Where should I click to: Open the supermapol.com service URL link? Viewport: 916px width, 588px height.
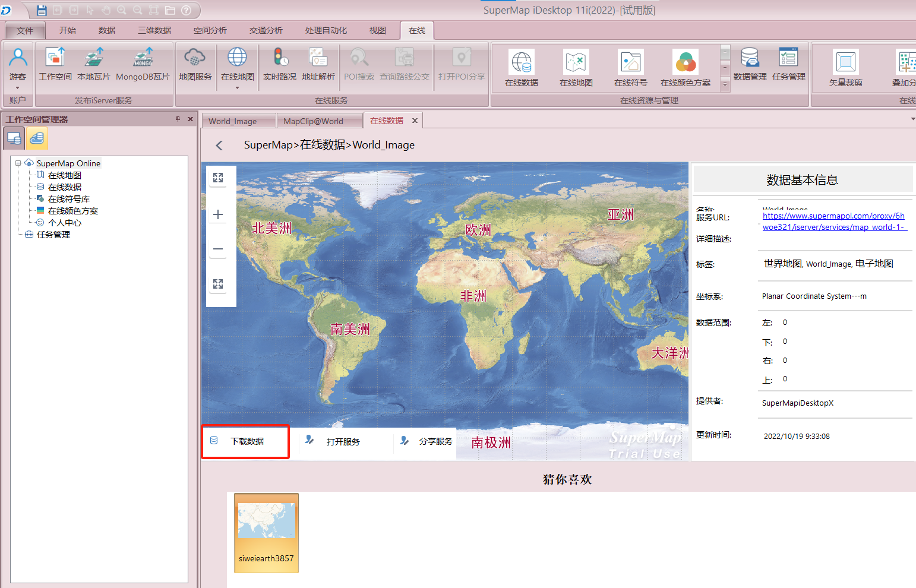[835, 222]
